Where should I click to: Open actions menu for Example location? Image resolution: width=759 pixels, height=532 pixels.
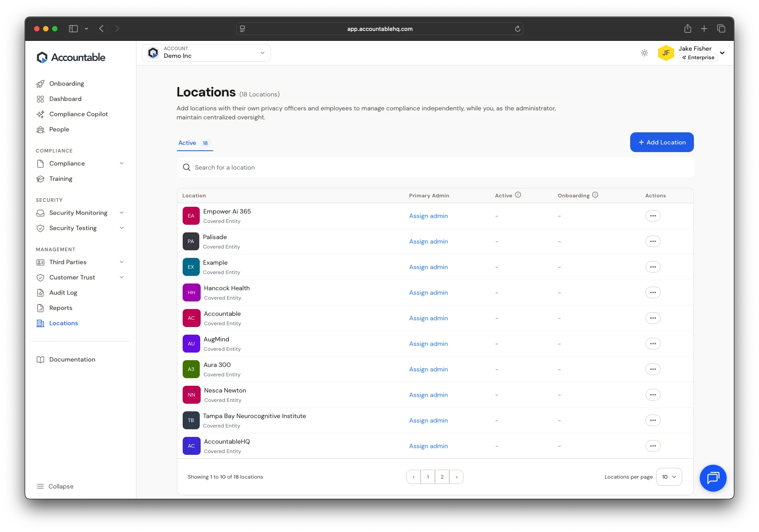653,267
